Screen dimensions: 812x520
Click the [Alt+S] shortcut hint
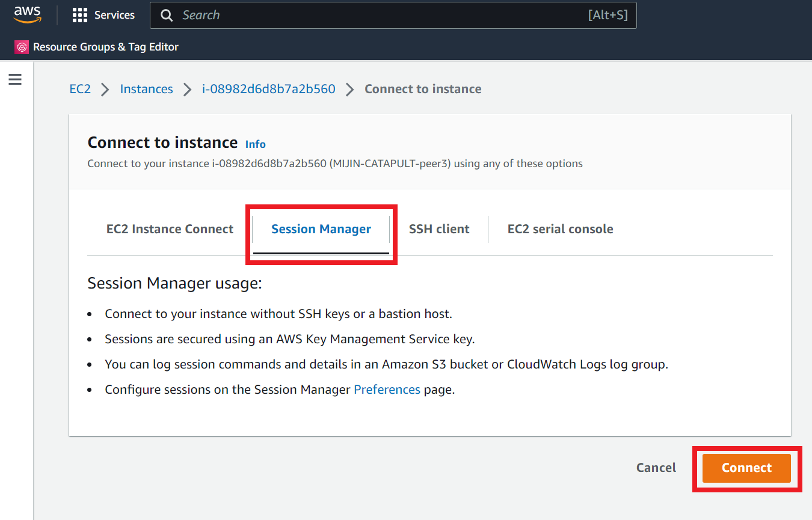[607, 15]
